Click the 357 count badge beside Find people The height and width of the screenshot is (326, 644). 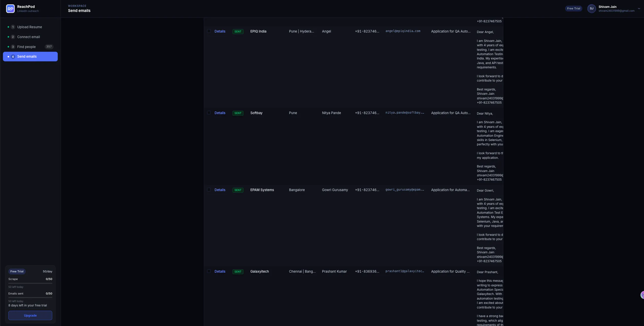[49, 47]
